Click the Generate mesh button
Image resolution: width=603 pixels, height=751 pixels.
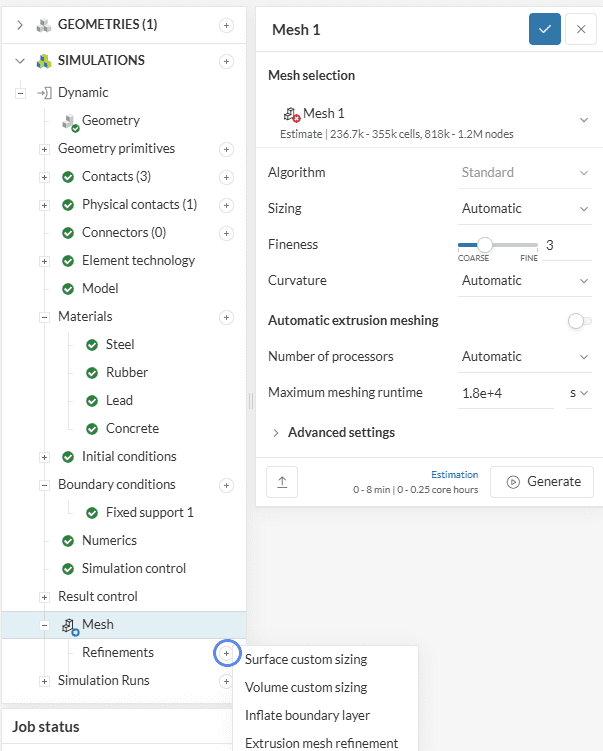pos(542,481)
